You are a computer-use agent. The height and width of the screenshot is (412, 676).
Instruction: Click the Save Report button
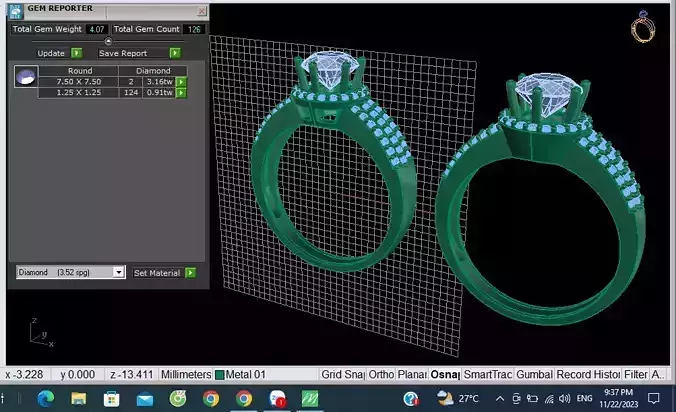[x=123, y=53]
